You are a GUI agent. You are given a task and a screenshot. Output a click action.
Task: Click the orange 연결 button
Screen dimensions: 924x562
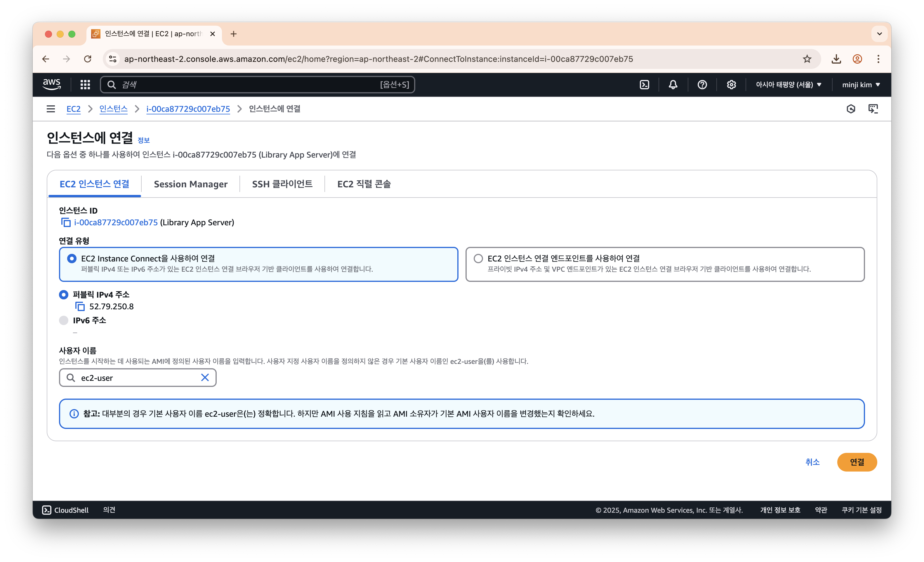(x=857, y=462)
